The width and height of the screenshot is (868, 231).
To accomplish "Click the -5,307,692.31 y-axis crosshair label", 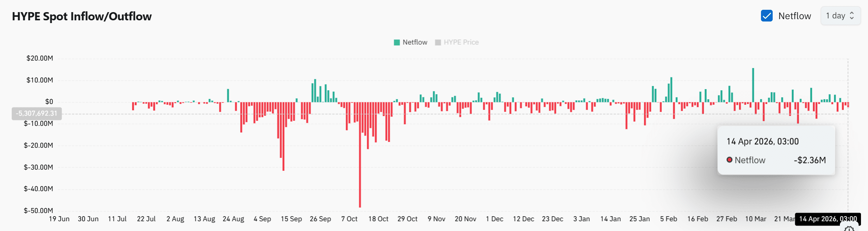I will click(37, 114).
